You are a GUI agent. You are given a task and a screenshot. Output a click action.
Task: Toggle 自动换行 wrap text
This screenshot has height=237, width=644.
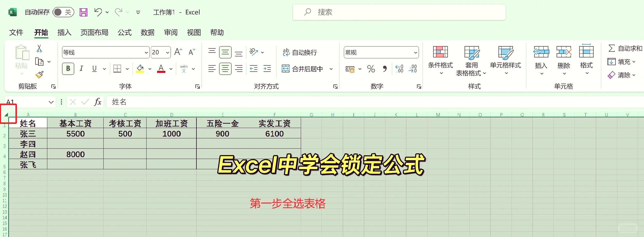click(300, 52)
